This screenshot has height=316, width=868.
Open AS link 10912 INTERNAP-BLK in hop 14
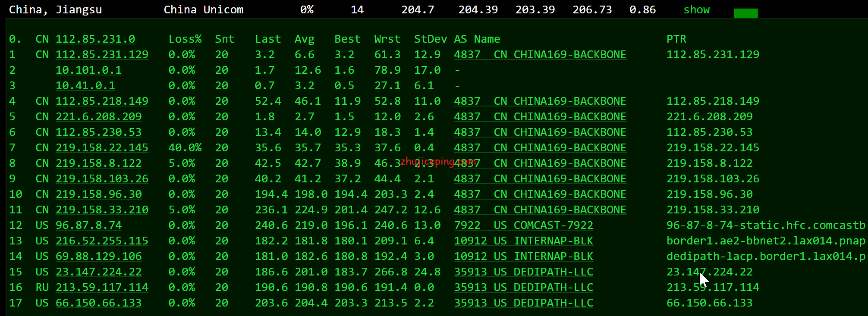[523, 257]
